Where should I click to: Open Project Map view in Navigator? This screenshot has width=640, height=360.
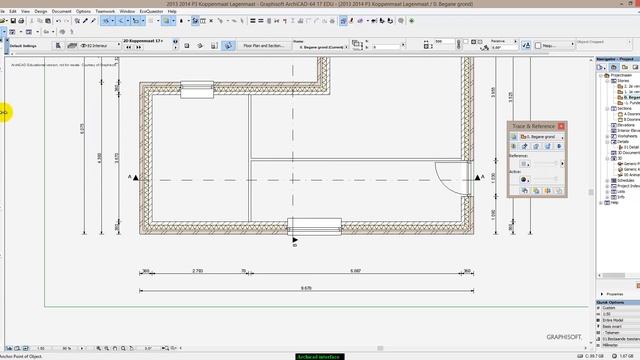click(x=613, y=67)
